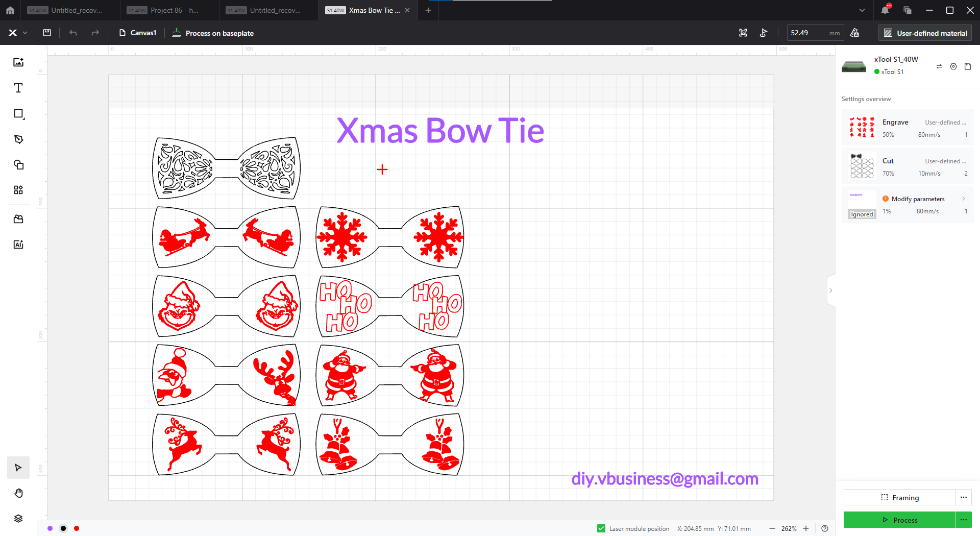Activate the selection arrow tool
Screen dimensions: 980x536
(x=18, y=468)
